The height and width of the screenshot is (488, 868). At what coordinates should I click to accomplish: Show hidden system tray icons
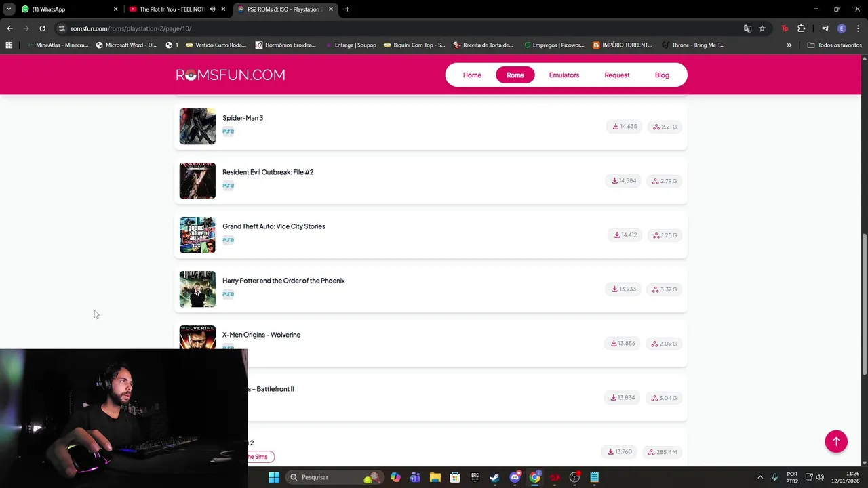[x=760, y=477]
